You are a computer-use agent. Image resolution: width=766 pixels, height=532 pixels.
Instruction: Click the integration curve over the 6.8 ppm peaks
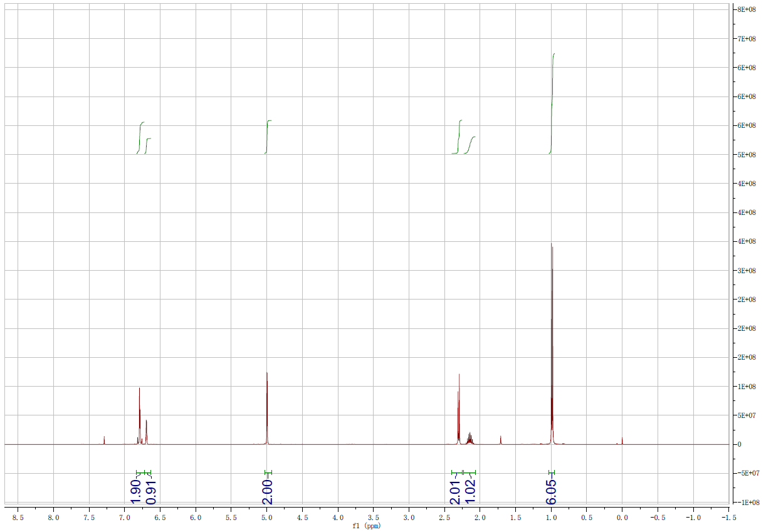[139, 137]
